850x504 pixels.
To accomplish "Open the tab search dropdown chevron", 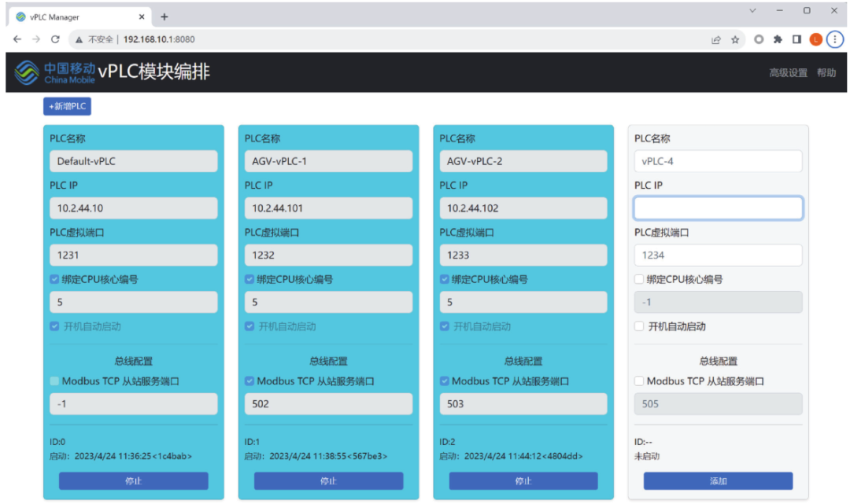I will pyautogui.click(x=752, y=11).
